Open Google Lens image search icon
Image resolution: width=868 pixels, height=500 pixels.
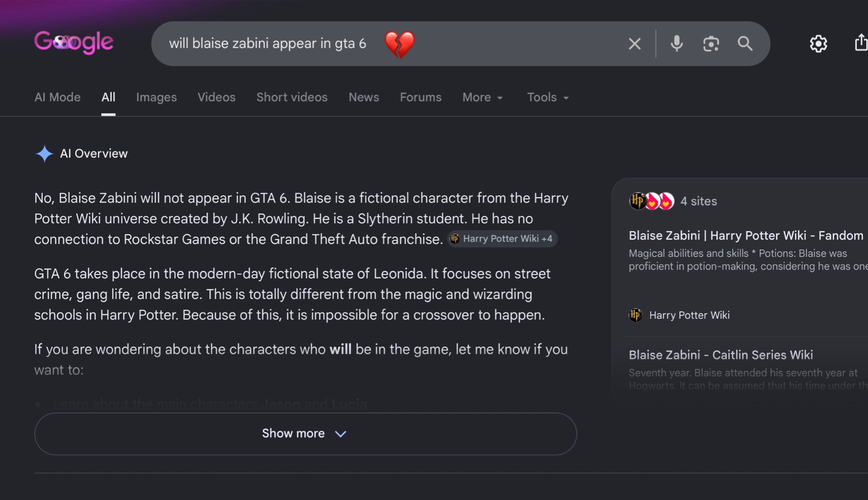click(711, 44)
